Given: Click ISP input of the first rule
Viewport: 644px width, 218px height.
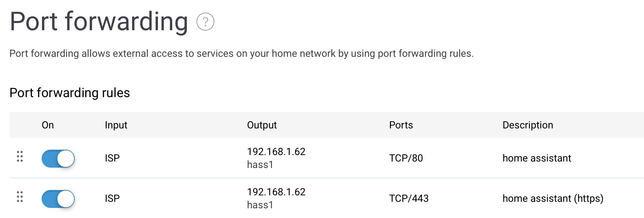Looking at the screenshot, I should click(x=112, y=158).
